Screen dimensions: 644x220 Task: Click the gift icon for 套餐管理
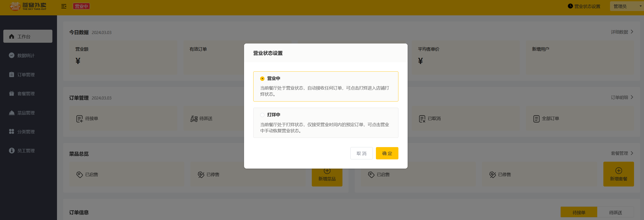tap(11, 93)
